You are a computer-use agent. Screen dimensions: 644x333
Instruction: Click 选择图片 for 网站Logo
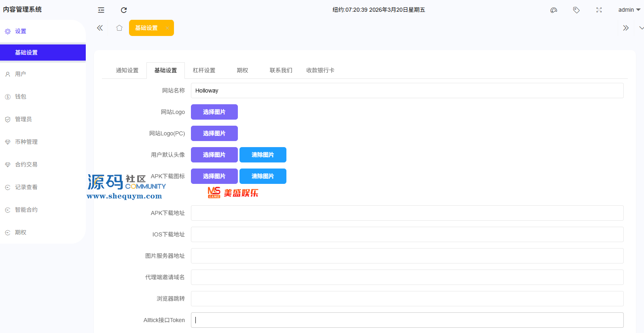tap(214, 112)
